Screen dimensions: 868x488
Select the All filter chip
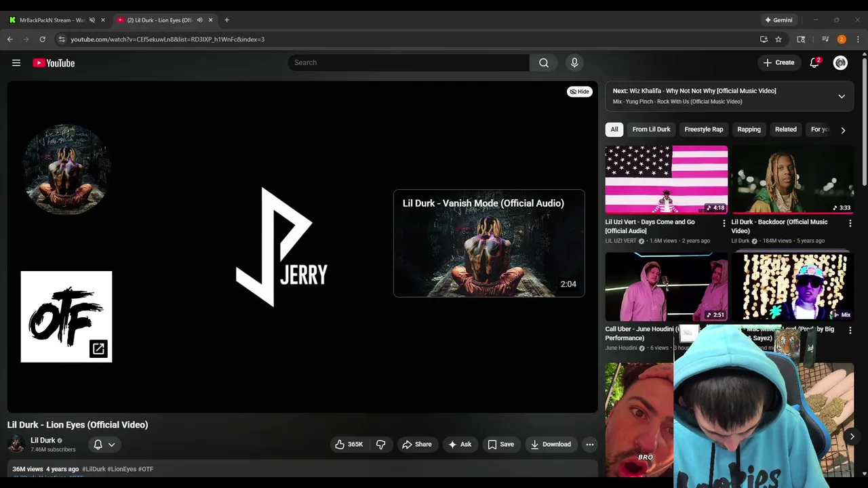point(614,129)
